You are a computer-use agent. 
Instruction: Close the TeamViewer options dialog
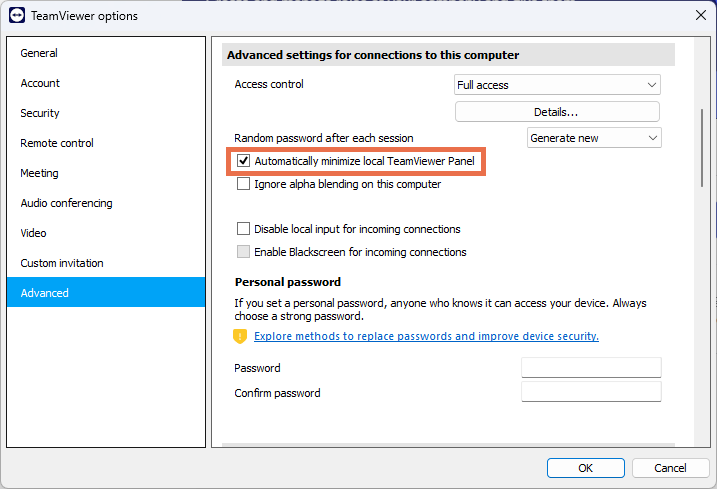tap(700, 15)
